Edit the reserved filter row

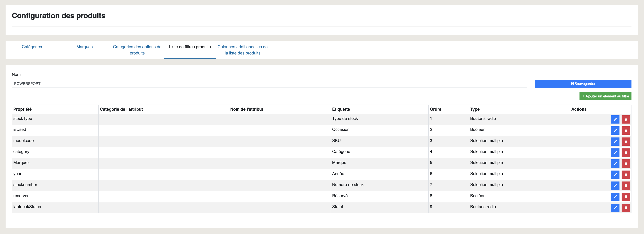click(x=615, y=196)
